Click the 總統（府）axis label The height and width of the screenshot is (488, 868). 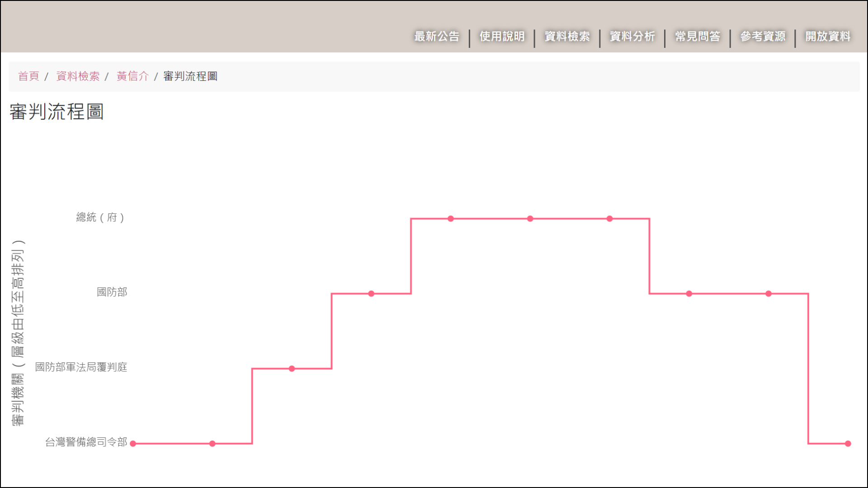[100, 217]
